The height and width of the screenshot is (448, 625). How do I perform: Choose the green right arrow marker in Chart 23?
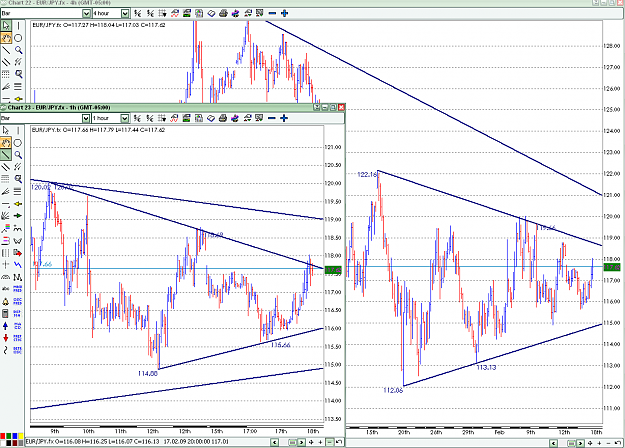pos(18,216)
